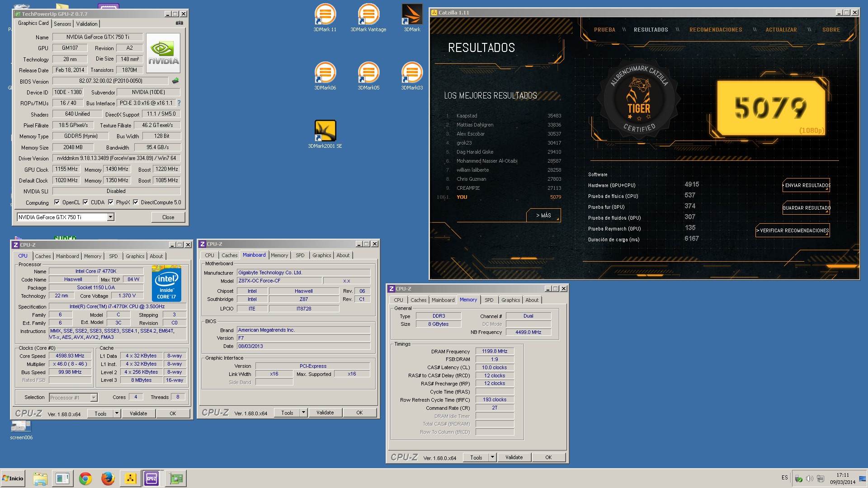
Task: Open the SPD tab in CPU-Z Mainboard window
Action: click(x=300, y=255)
